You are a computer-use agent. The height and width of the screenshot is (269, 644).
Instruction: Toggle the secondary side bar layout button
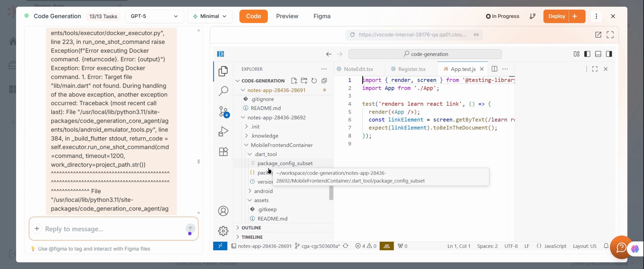(609, 54)
